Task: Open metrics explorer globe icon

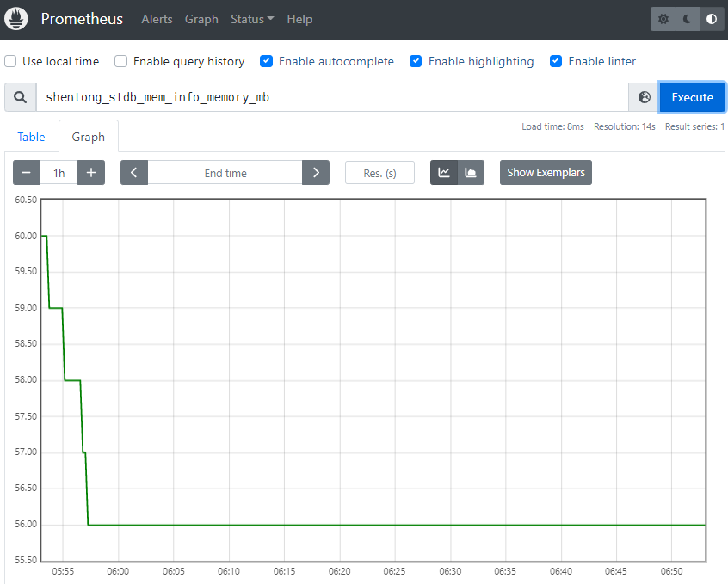Action: click(x=645, y=97)
